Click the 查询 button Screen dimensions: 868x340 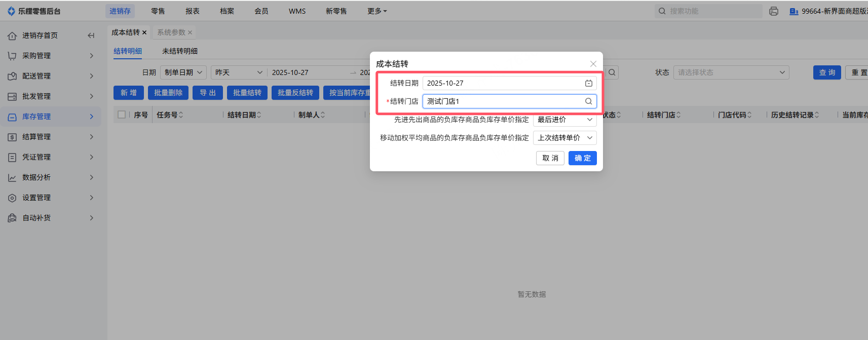(x=827, y=72)
